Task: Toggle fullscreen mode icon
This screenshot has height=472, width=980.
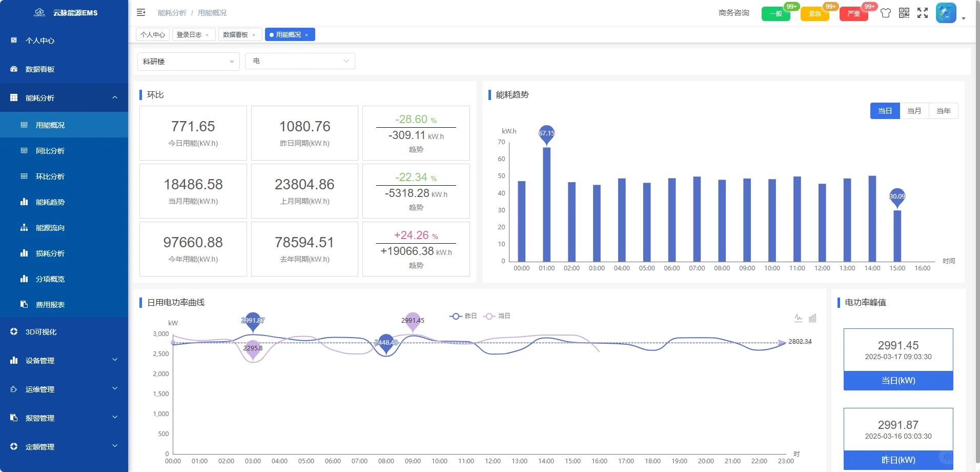Action: point(923,13)
